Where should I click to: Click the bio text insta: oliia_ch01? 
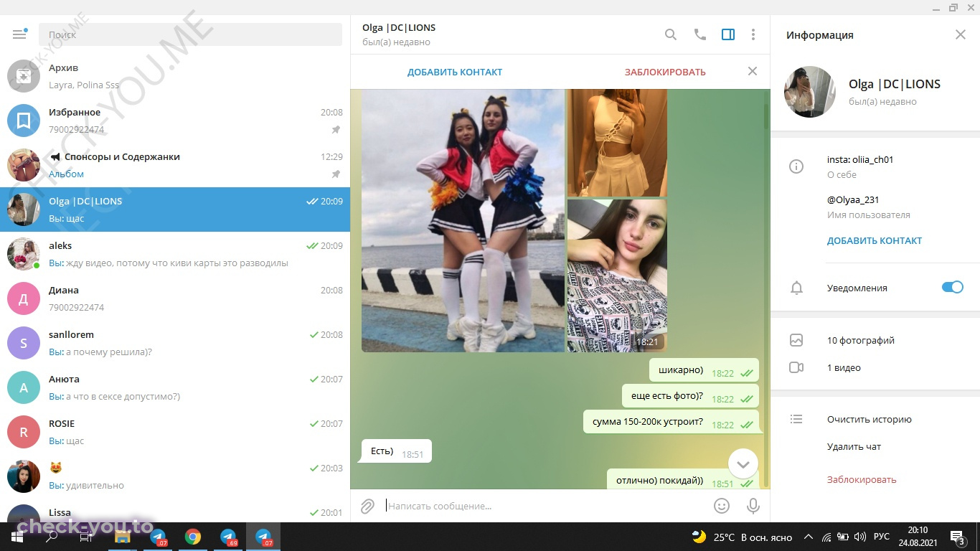[x=860, y=159]
